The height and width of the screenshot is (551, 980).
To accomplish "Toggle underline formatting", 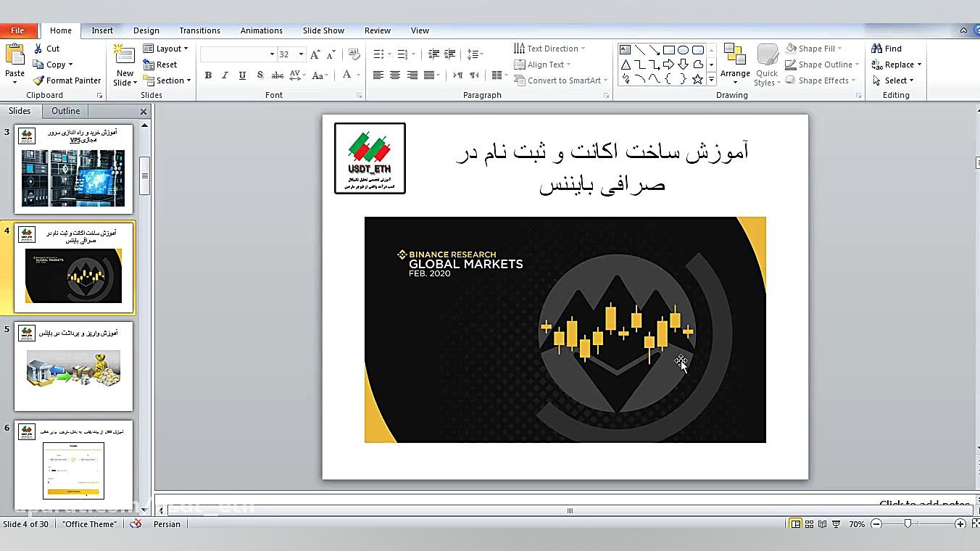I will (241, 75).
